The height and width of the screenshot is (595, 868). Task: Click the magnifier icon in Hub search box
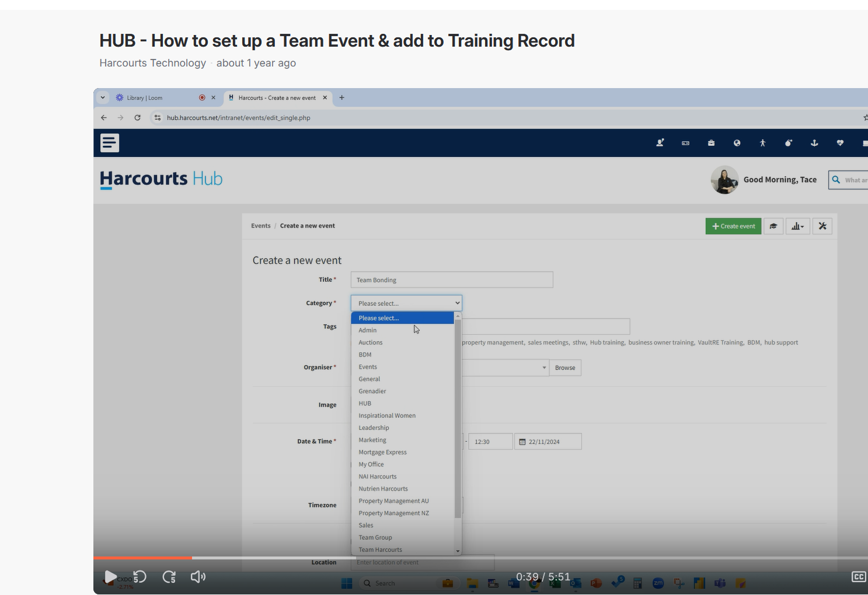coord(836,180)
